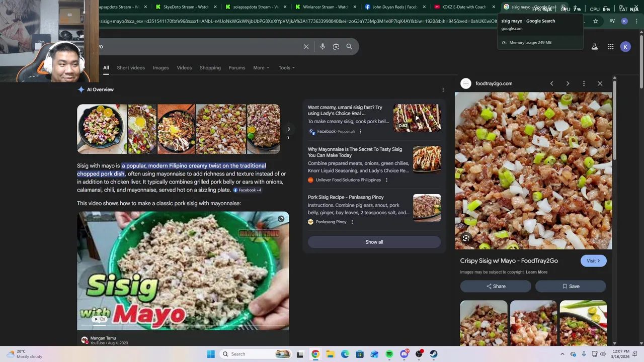This screenshot has width=644, height=362.
Task: Open the Google account avatar K
Action: point(625,47)
